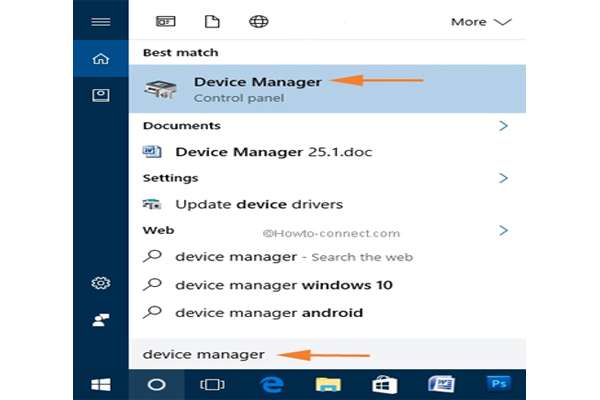Filter results by Apps icon

coord(166,21)
